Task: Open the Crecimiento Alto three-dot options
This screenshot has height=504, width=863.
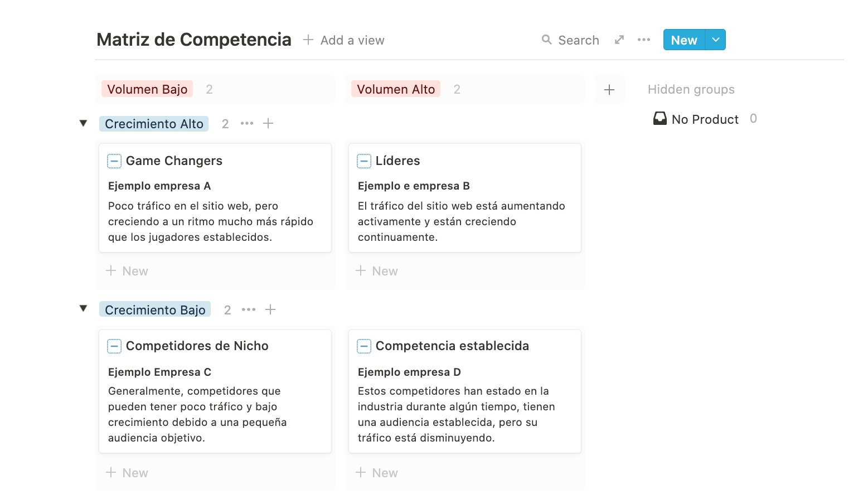Action: point(247,123)
